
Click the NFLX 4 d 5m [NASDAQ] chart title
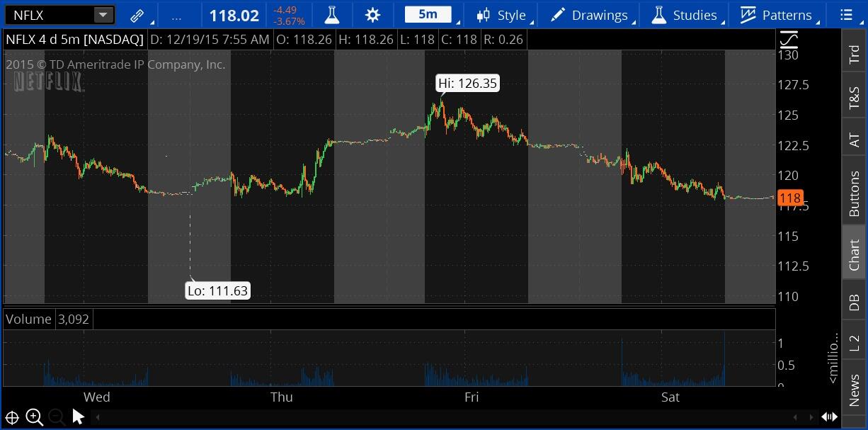pos(74,40)
